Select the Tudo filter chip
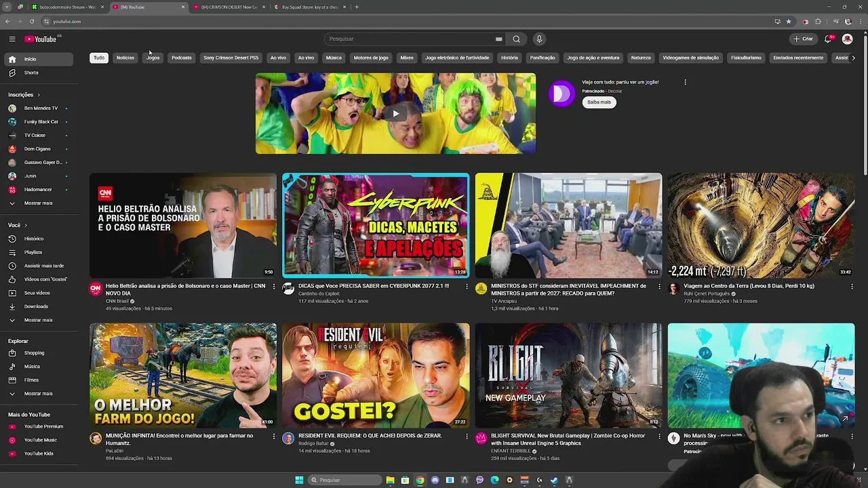Viewport: 868px width, 488px height. point(99,58)
